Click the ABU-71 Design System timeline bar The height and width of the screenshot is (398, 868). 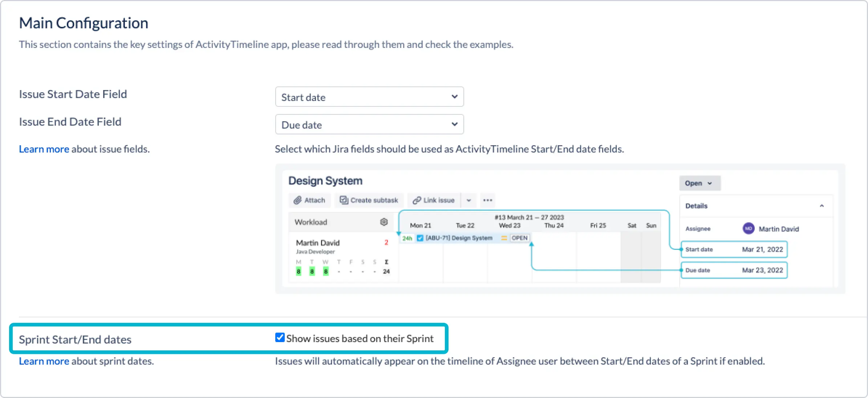459,238
